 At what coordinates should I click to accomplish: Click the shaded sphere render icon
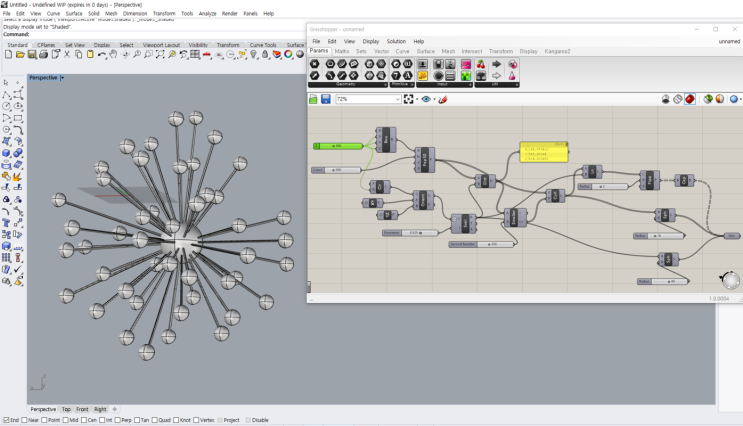(299, 54)
